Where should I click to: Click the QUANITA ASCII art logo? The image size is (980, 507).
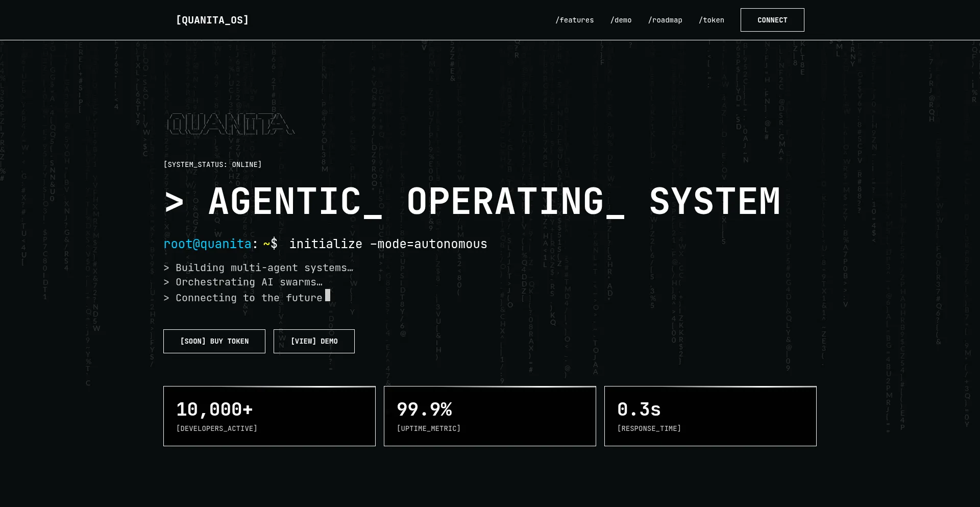tap(231, 124)
